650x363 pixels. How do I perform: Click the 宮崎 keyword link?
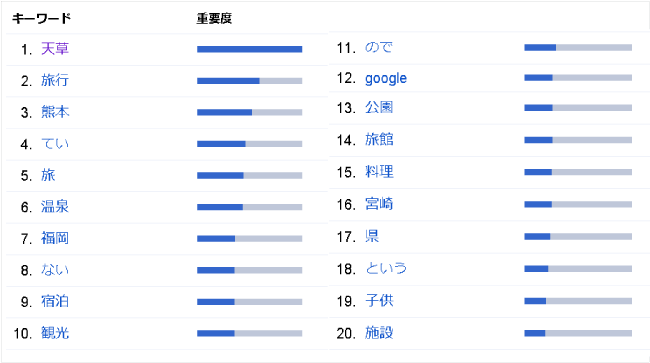pyautogui.click(x=379, y=204)
